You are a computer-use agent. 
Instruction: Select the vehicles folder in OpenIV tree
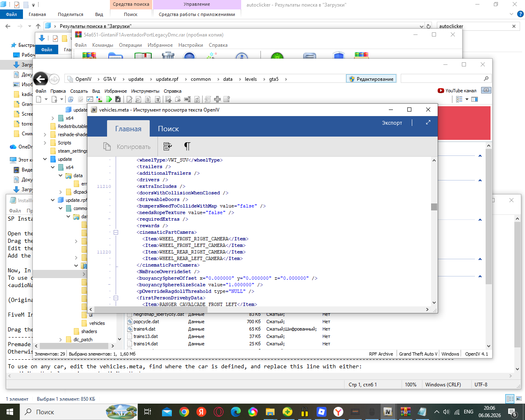(x=97, y=323)
